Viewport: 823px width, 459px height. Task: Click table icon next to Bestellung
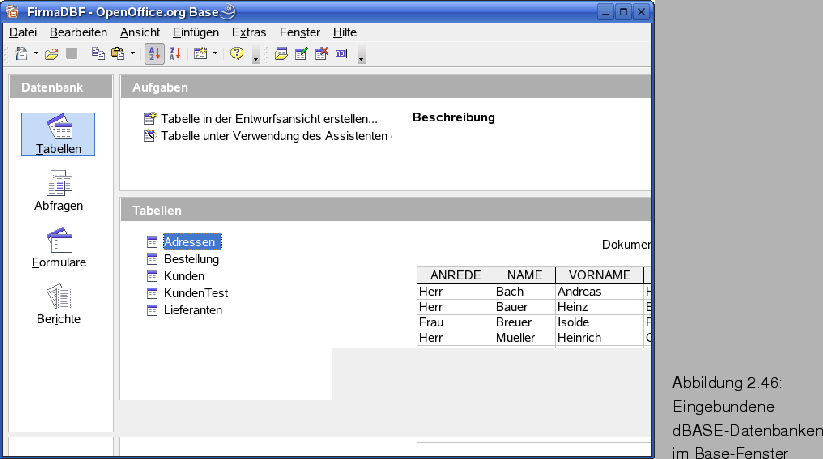(x=152, y=259)
